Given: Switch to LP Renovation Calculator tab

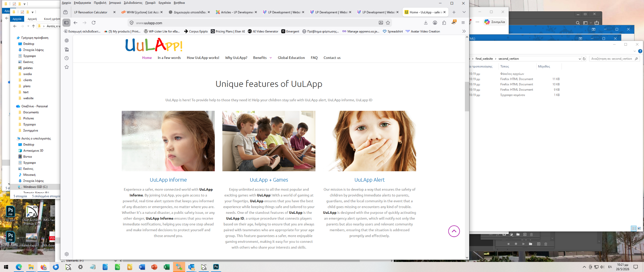Looking at the screenshot, I should [x=91, y=12].
